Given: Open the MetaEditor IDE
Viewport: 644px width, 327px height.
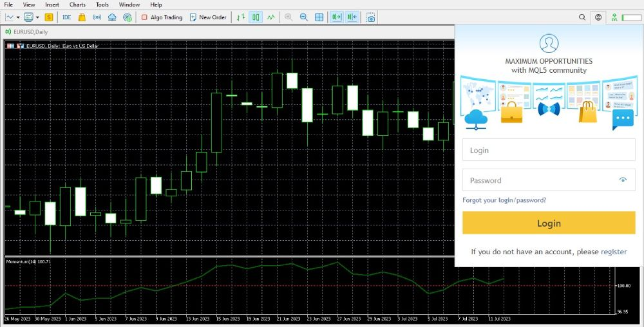Looking at the screenshot, I should tap(66, 17).
